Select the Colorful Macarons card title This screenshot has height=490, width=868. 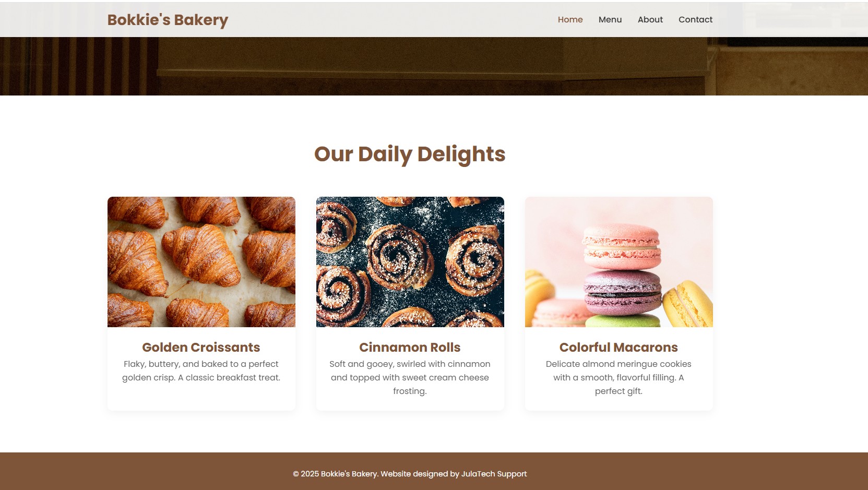[x=619, y=347]
